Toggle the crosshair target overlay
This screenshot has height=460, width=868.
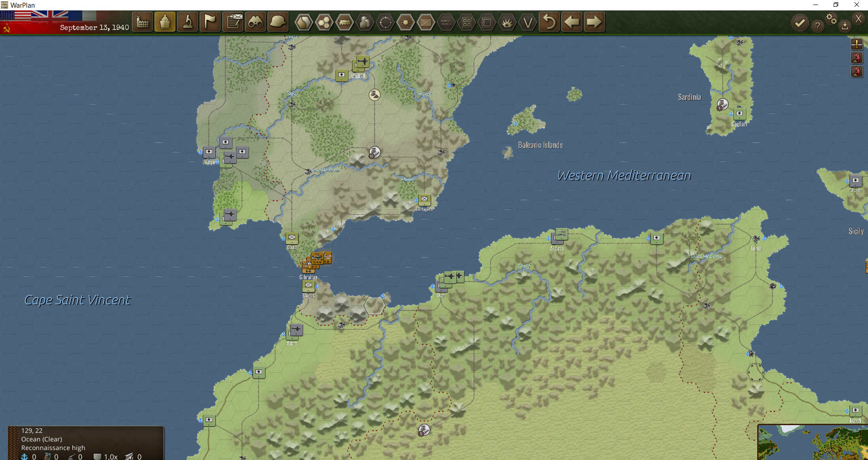tap(385, 22)
